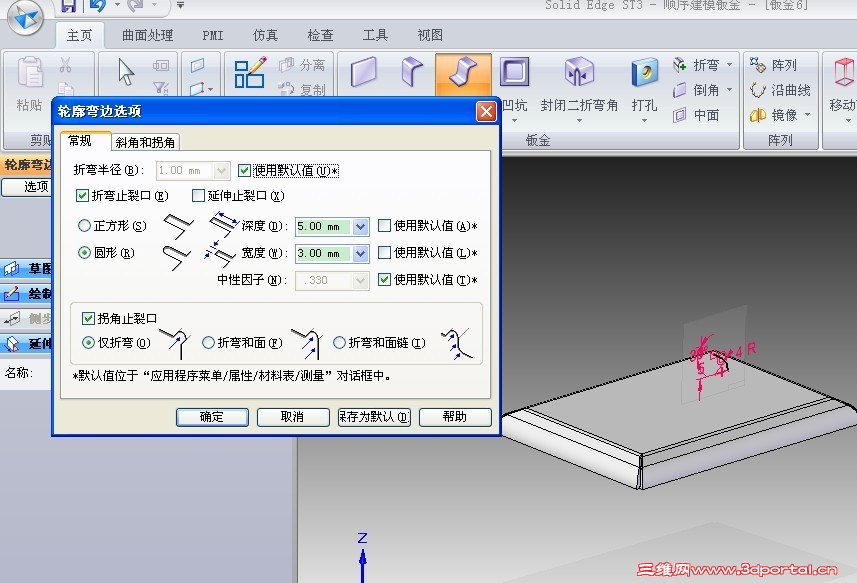Open the Solid Edge application menu orb
Screen dimensions: 857x583
point(25,17)
